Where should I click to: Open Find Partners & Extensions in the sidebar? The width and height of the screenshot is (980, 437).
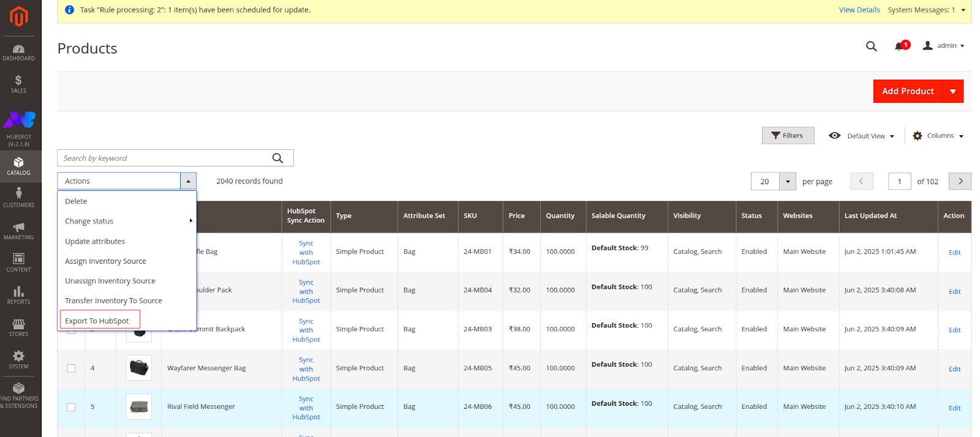click(19, 396)
